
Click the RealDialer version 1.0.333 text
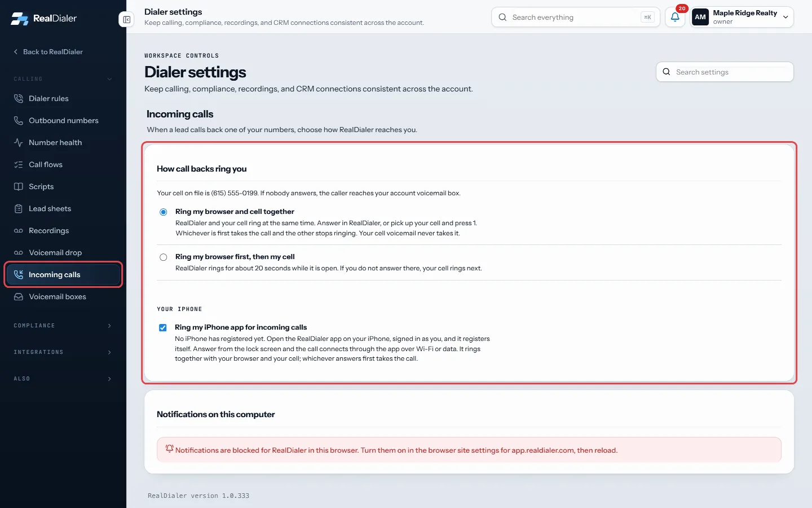(x=198, y=496)
